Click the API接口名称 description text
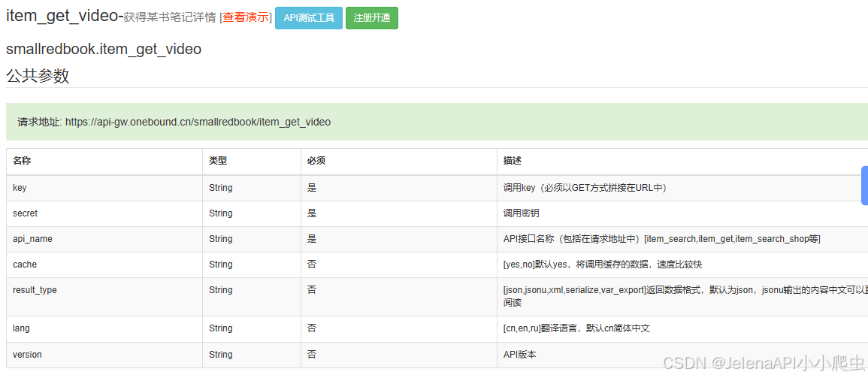868x378 pixels. [661, 239]
